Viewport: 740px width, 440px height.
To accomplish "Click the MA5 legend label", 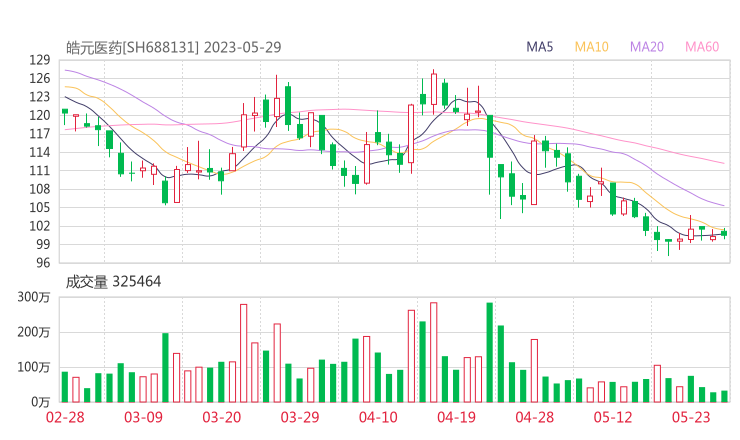I will (x=539, y=47).
